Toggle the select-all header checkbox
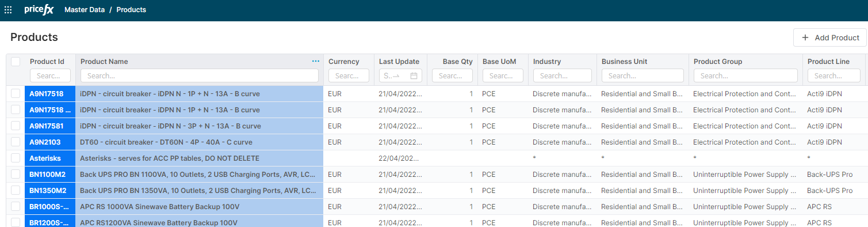 coord(16,62)
